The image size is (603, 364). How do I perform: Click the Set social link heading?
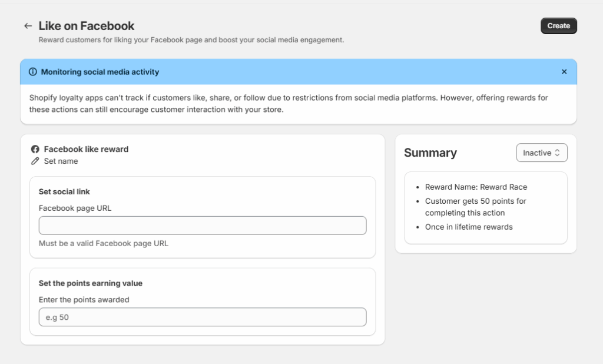64,191
